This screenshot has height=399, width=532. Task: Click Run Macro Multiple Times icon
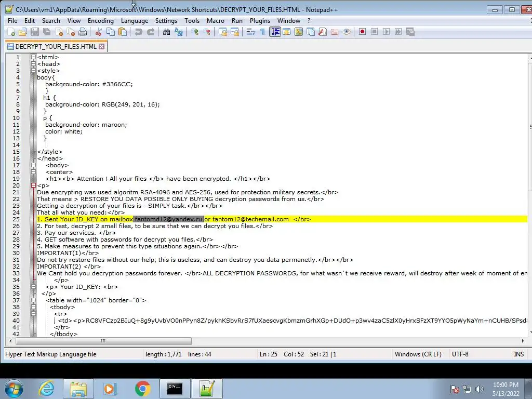(x=398, y=32)
